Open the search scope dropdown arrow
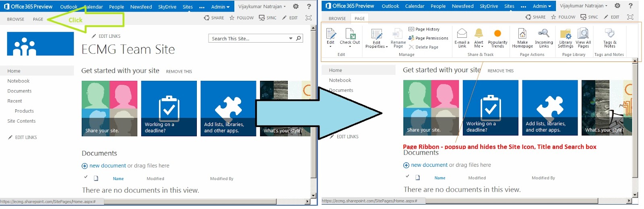 (x=291, y=38)
